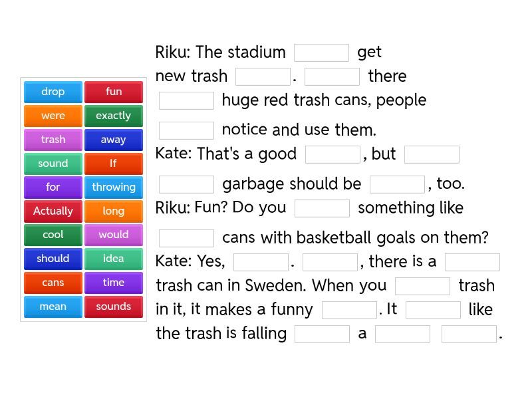Click the blank after 'The stadium'
Screen dimensions: 532x399
321,53
